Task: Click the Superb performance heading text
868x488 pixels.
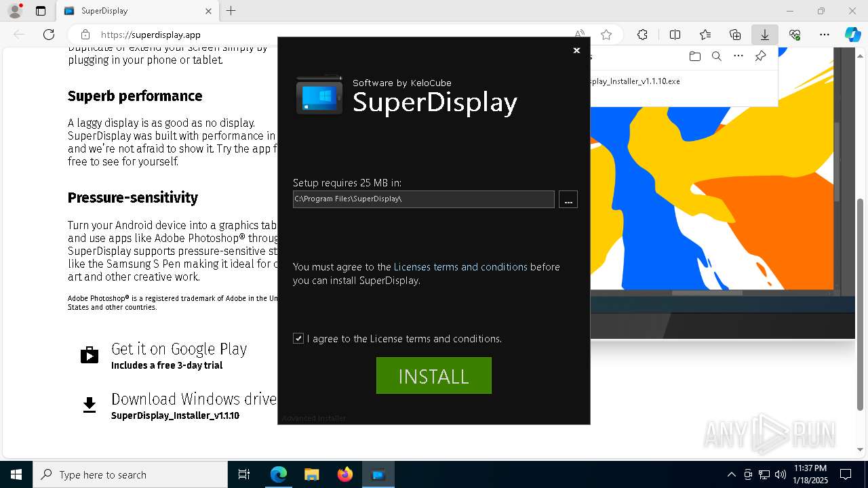Action: (135, 96)
